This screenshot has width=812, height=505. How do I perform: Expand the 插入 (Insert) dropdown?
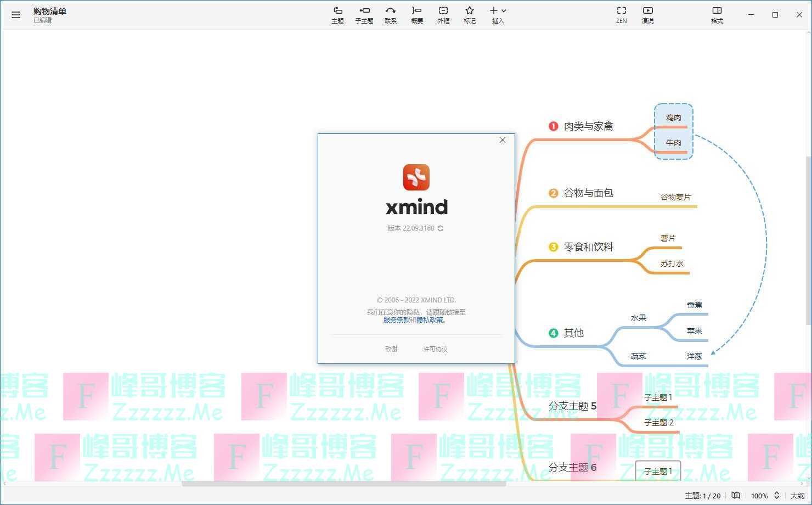(x=498, y=14)
